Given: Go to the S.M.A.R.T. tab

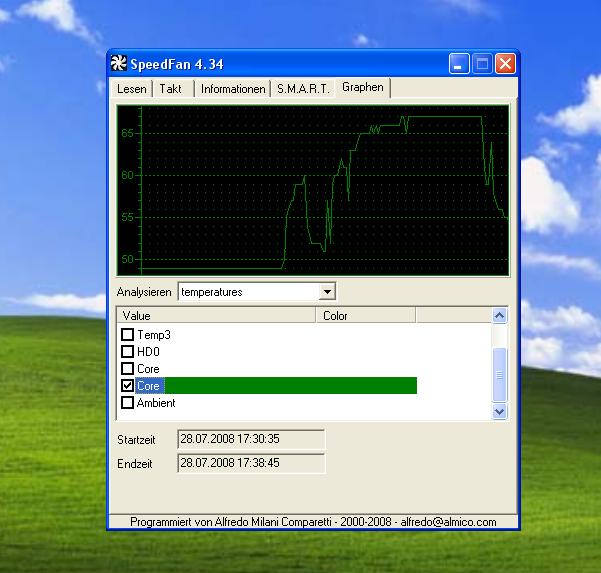Looking at the screenshot, I should 303,89.
